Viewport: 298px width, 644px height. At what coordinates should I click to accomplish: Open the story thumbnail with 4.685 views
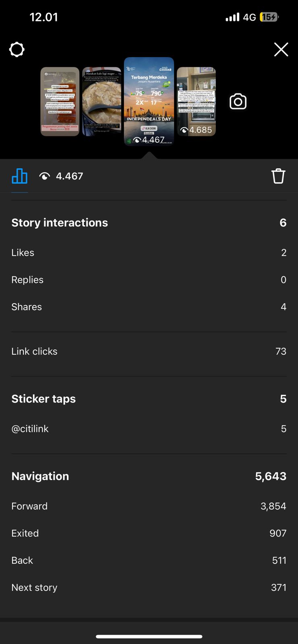point(197,101)
